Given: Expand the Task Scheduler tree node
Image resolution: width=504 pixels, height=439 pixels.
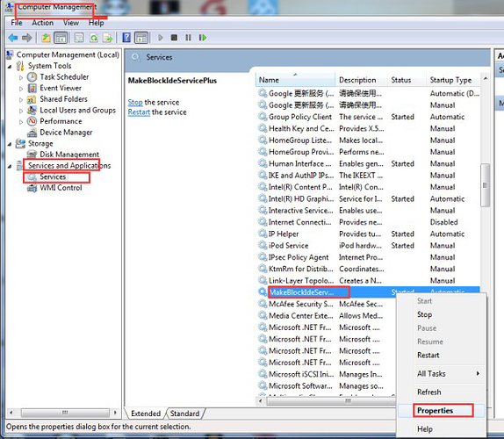Looking at the screenshot, I should click(21, 78).
